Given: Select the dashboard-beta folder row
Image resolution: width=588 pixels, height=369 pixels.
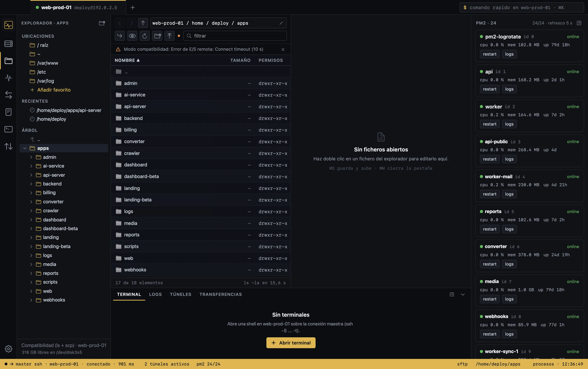Looking at the screenshot, I should tap(201, 177).
